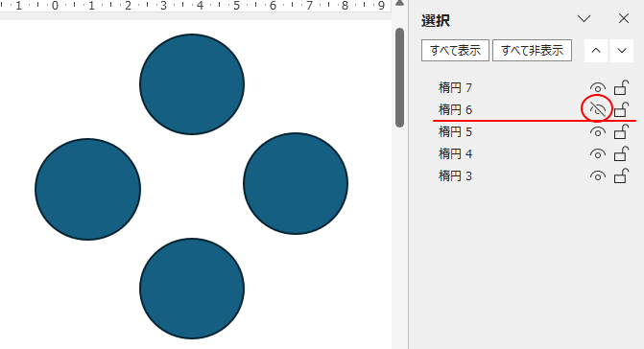The image size is (644, 349).
Task: Click the horizontal ruler
Action: tap(196, 6)
